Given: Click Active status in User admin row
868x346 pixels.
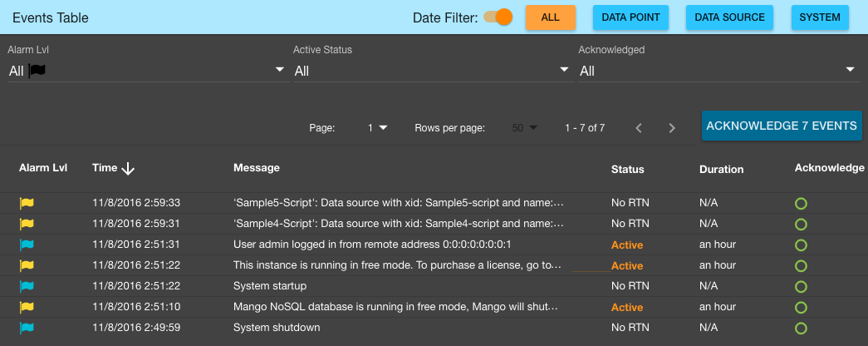Looking at the screenshot, I should click(x=627, y=245).
